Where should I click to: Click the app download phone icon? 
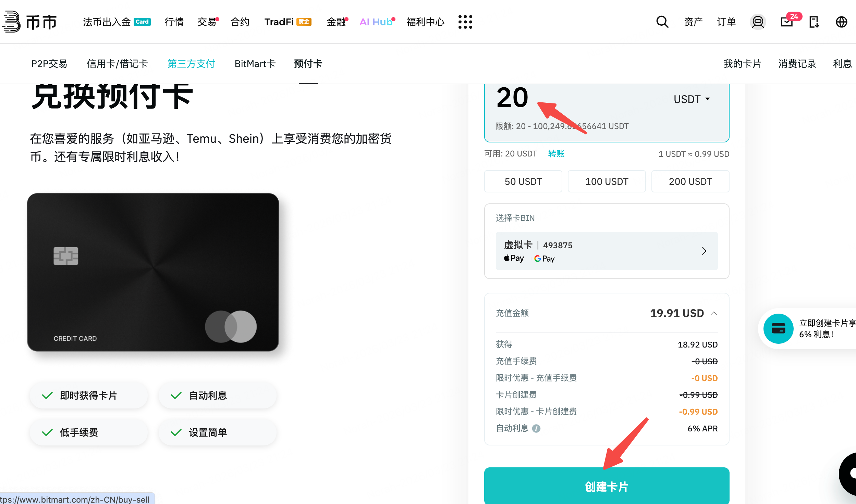coord(814,22)
